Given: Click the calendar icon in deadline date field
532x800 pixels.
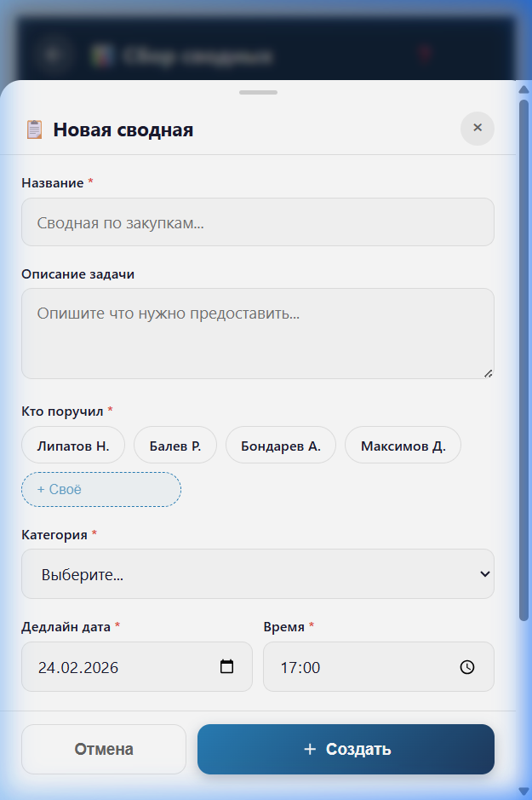Looking at the screenshot, I should tap(226, 667).
